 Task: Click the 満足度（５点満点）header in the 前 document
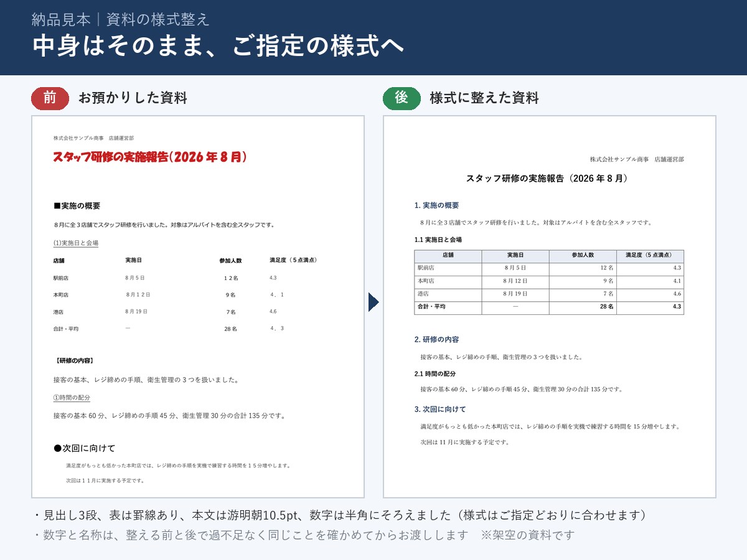point(294,260)
